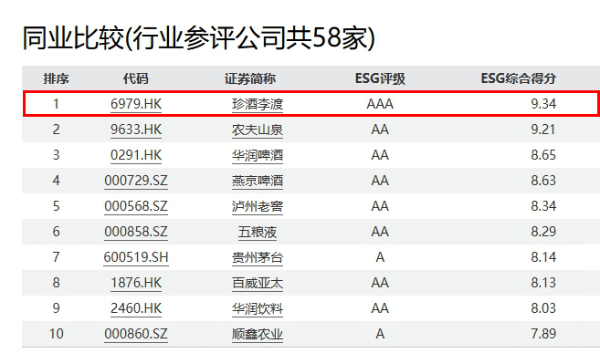Open stock code link 000860.SZ
Screen dimensions: 600x364
click(136, 334)
